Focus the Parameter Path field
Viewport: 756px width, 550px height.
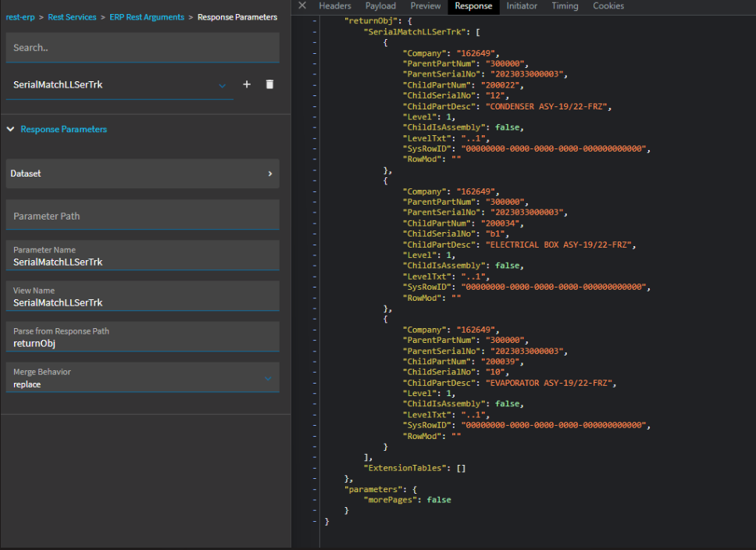point(142,216)
